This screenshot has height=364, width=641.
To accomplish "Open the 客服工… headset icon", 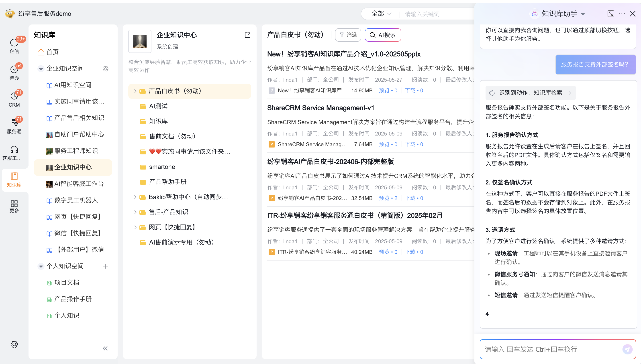I will [x=14, y=150].
